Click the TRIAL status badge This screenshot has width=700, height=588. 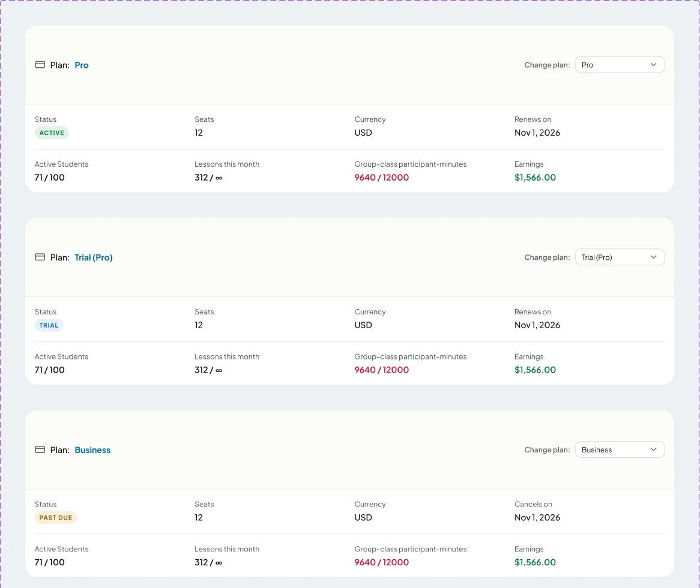click(49, 325)
